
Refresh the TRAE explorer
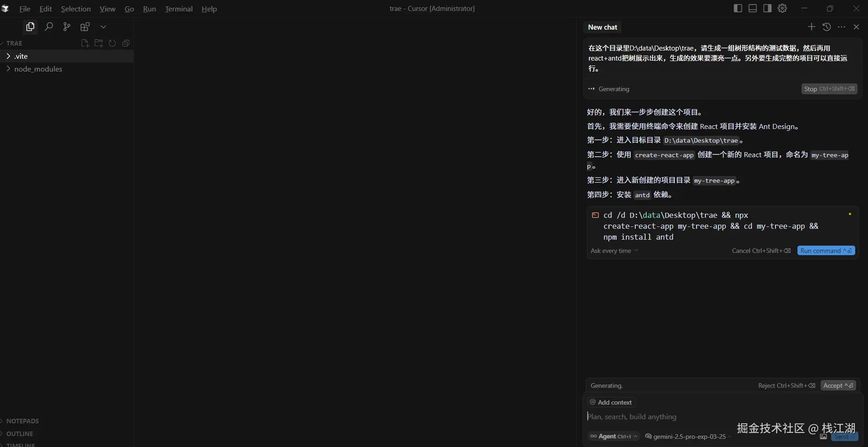tap(112, 43)
